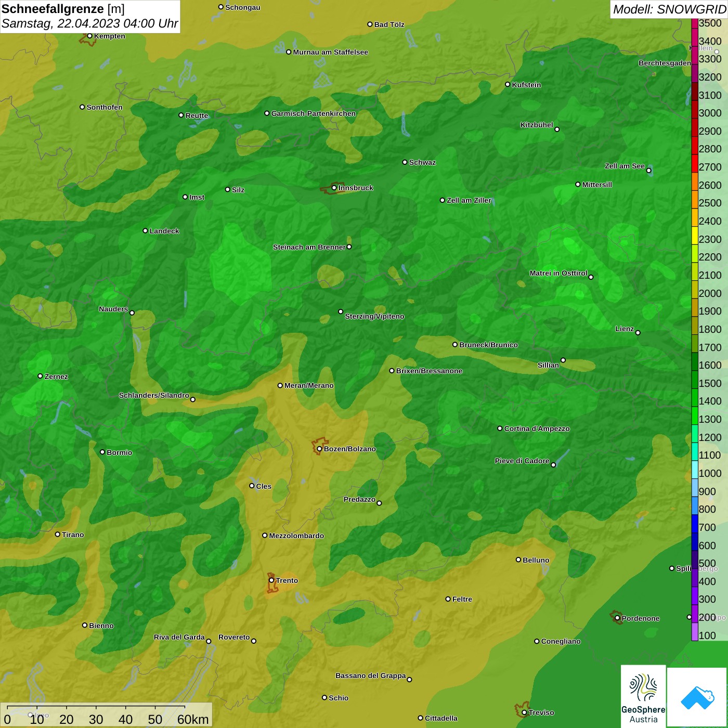The image size is (728, 728).
Task: Click the 700 m blue legend swatch
Action: [x=695, y=524]
